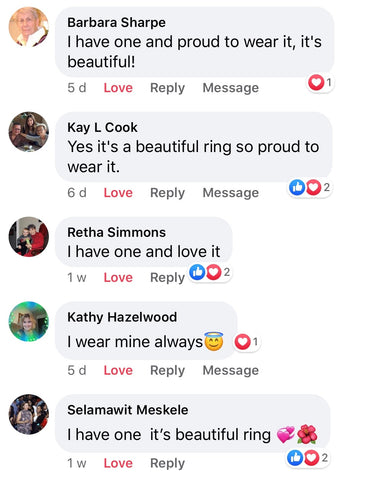Screen dimensions: 375x480
Task: View heart reaction on Barbara Sharpe's comment
Action: (x=320, y=82)
